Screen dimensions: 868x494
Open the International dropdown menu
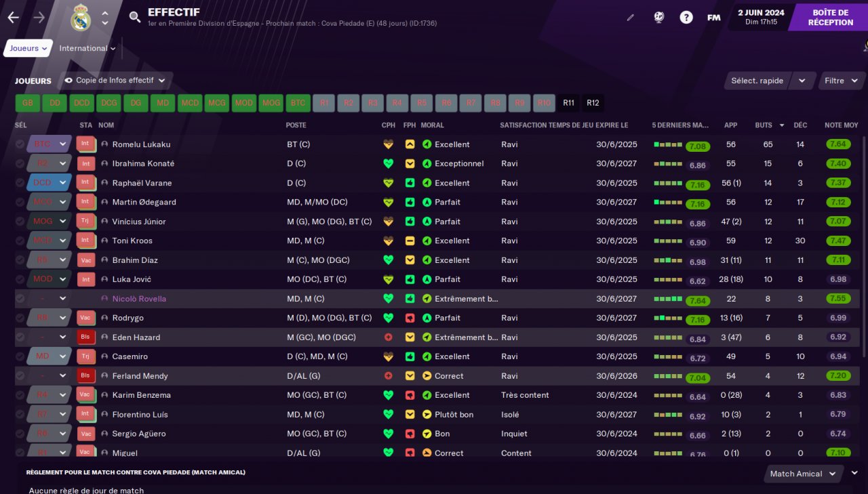(87, 48)
